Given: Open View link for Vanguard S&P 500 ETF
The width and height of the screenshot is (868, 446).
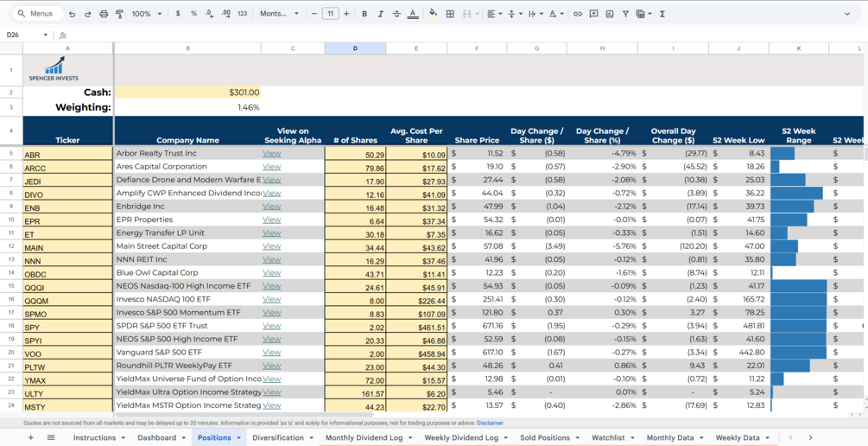Looking at the screenshot, I should click(x=271, y=353).
